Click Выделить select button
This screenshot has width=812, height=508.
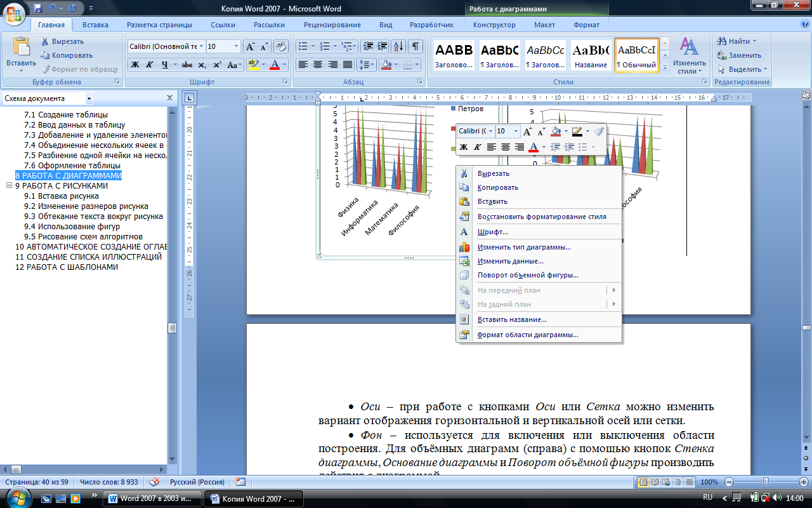click(742, 69)
